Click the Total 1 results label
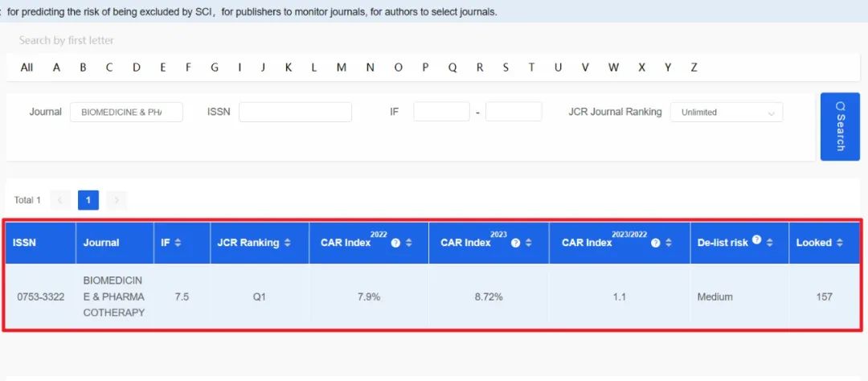Image resolution: width=868 pixels, height=381 pixels. coord(27,200)
